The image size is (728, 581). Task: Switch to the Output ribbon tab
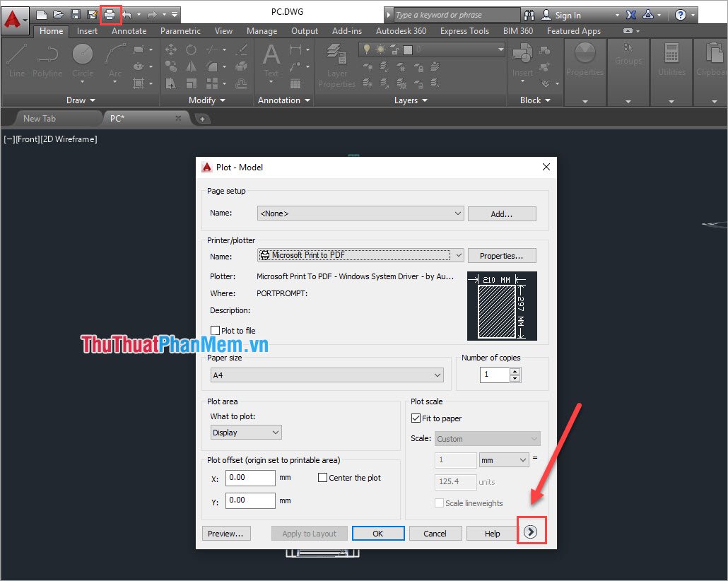305,31
